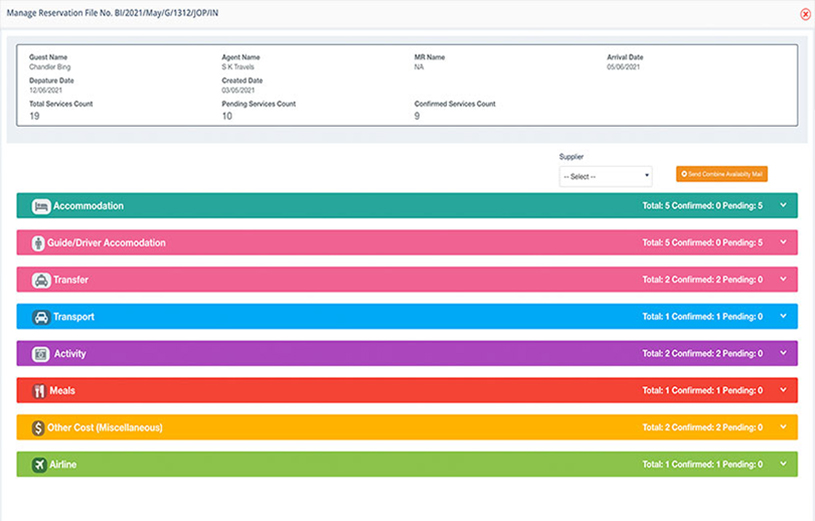
Task: Expand the Transfer section chevron
Action: pos(783,279)
